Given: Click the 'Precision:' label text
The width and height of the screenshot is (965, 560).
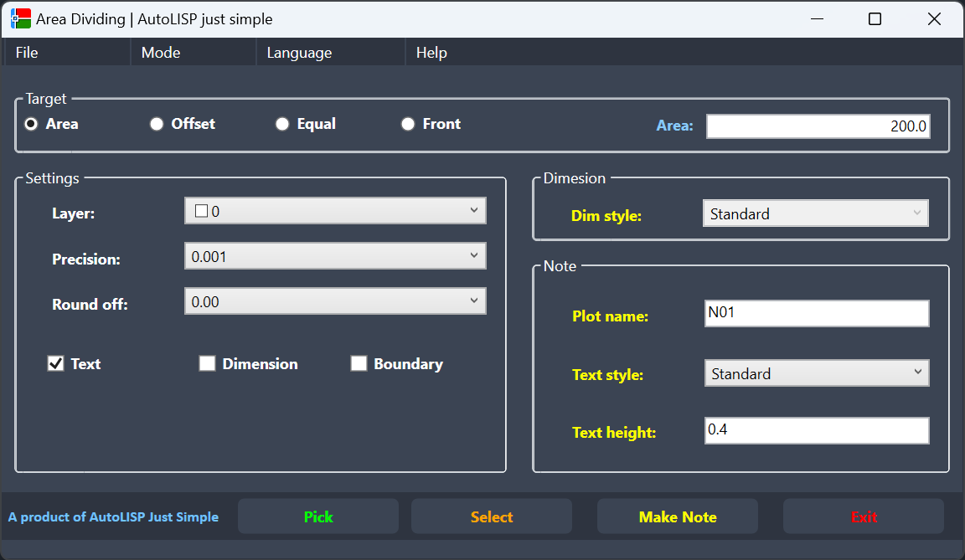Looking at the screenshot, I should pyautogui.click(x=86, y=259).
